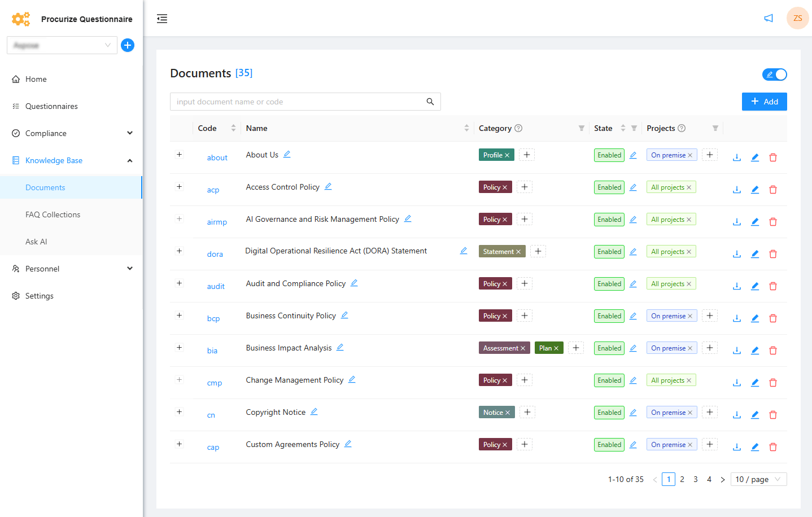Click the Add document button

coord(764,102)
